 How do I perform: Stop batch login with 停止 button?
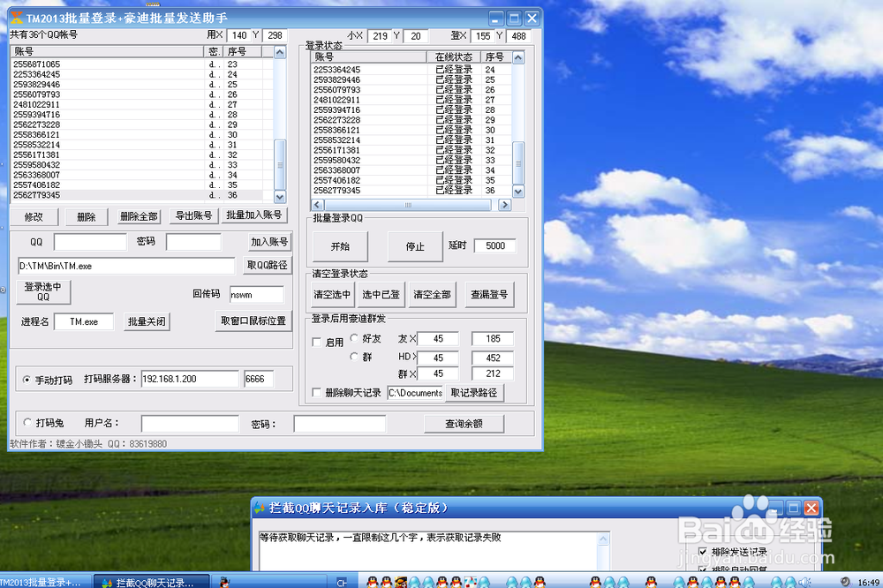pyautogui.click(x=415, y=246)
